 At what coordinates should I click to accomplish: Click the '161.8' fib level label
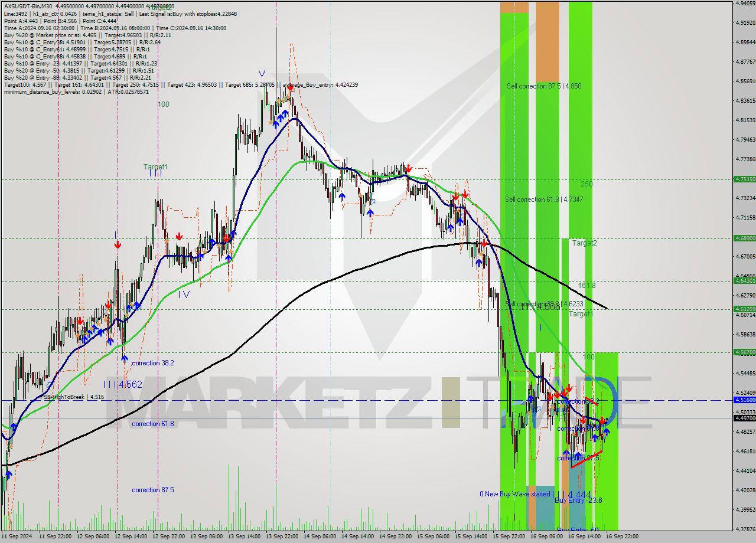coord(586,285)
